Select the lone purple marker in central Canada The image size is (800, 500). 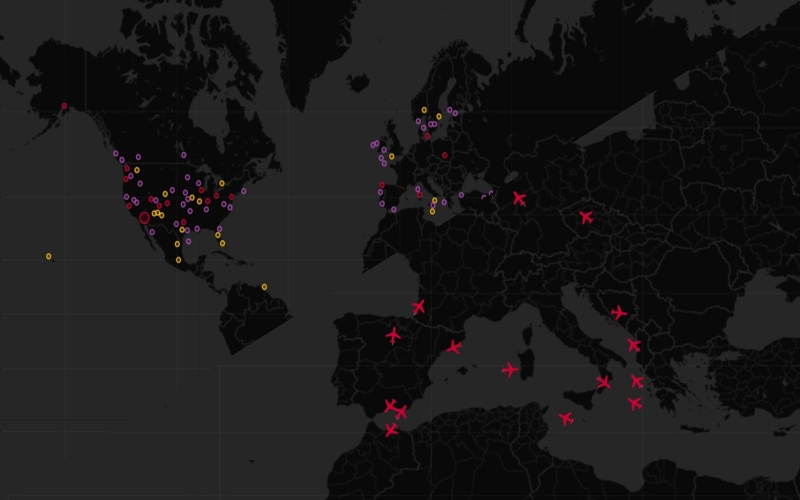coord(183,155)
